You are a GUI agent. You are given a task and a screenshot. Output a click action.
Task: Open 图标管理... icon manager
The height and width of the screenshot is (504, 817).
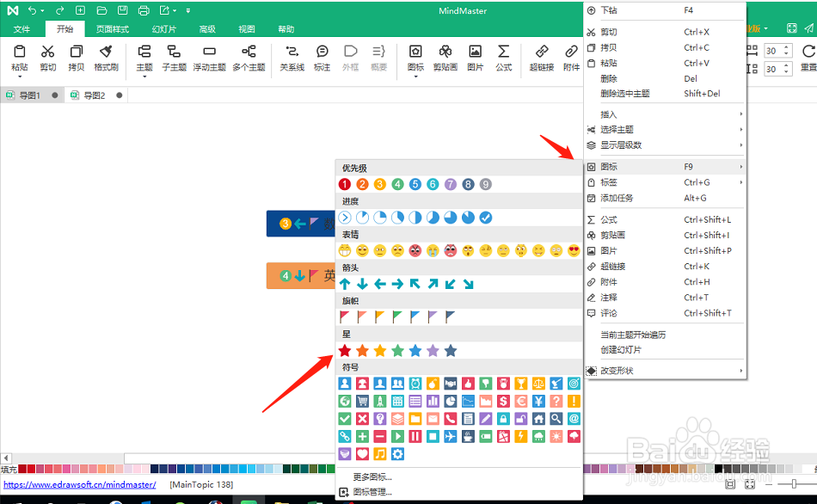372,492
